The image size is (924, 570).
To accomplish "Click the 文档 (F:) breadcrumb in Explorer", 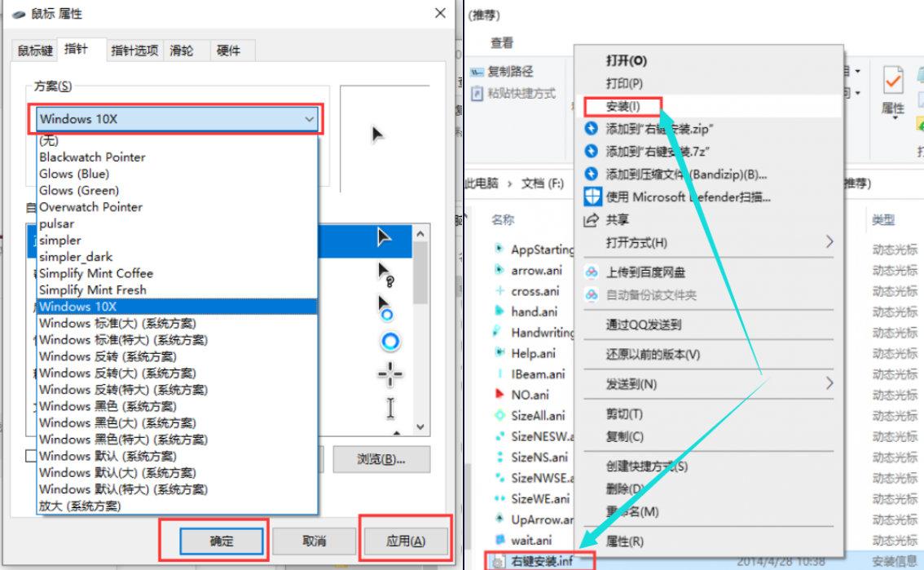I will tap(542, 183).
